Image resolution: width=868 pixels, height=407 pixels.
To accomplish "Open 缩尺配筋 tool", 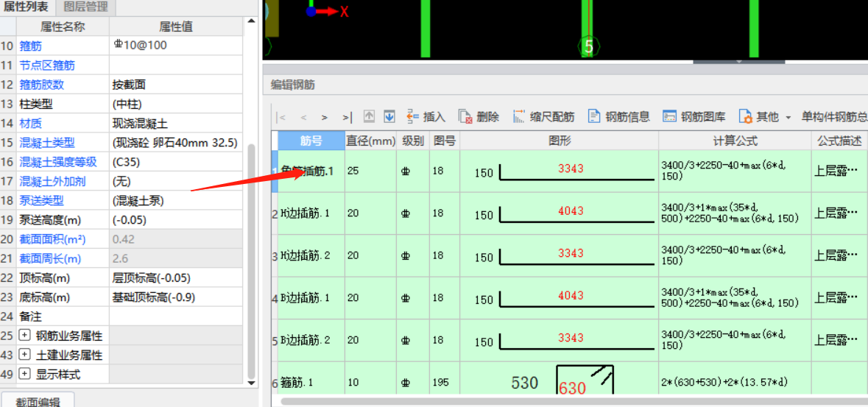I will tap(543, 116).
